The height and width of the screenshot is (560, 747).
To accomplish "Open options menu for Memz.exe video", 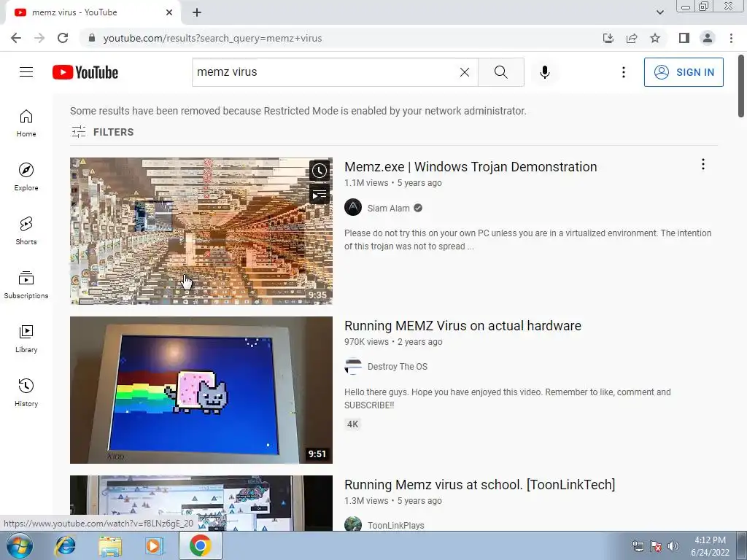I will [703, 164].
